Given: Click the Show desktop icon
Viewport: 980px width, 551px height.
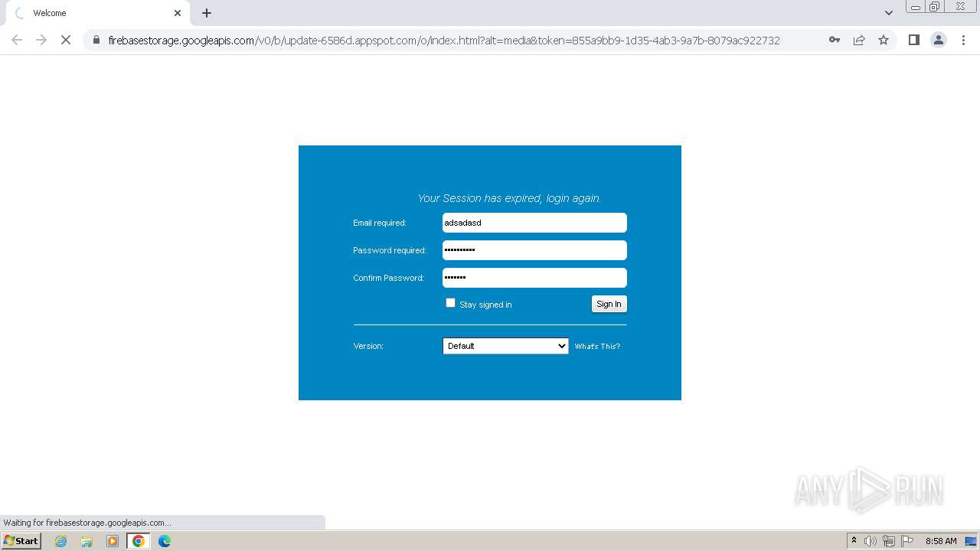Looking at the screenshot, I should coord(971,541).
